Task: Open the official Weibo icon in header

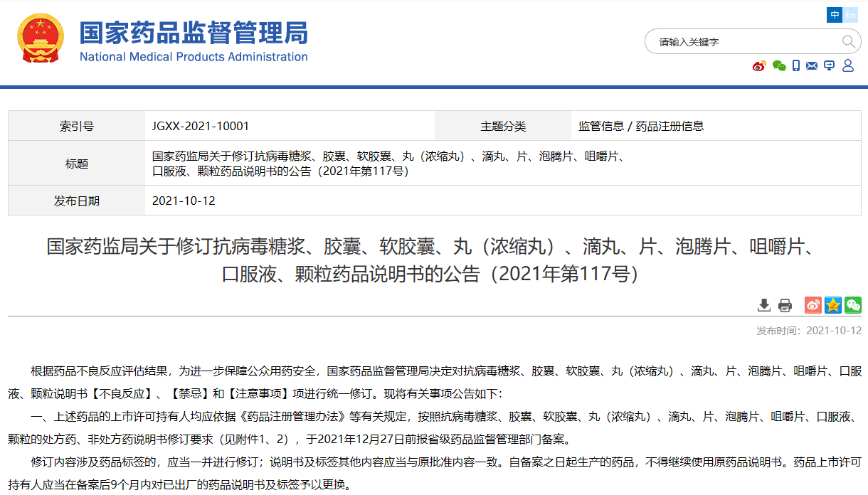Action: pos(759,66)
